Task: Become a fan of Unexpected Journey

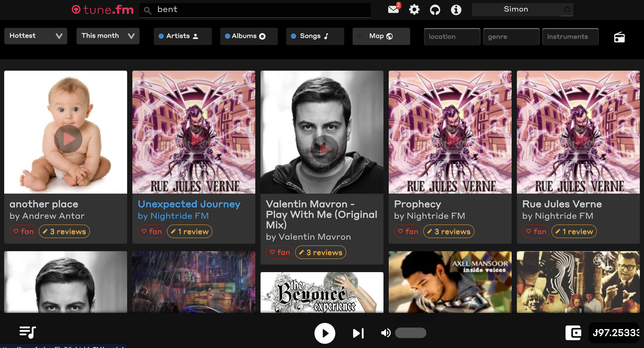Action: click(152, 232)
